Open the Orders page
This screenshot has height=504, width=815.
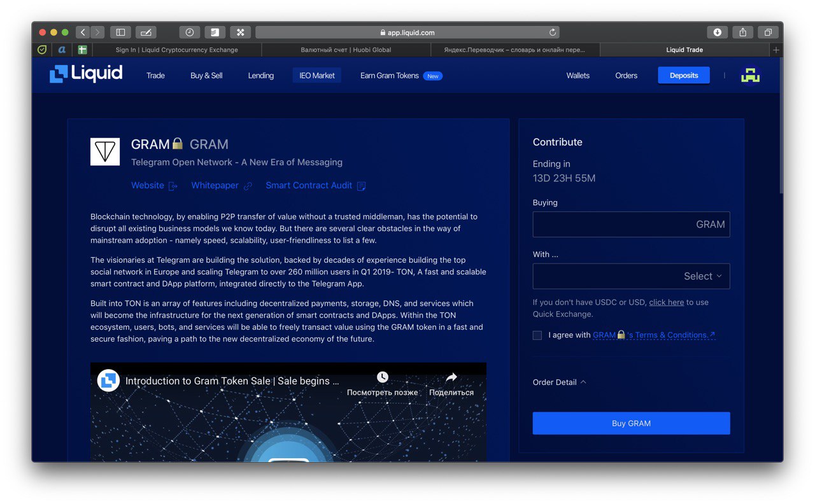coord(626,75)
